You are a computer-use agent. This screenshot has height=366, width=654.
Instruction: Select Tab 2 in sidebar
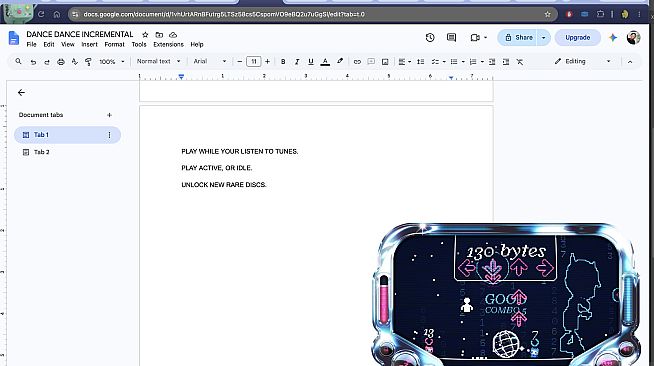[68, 152]
